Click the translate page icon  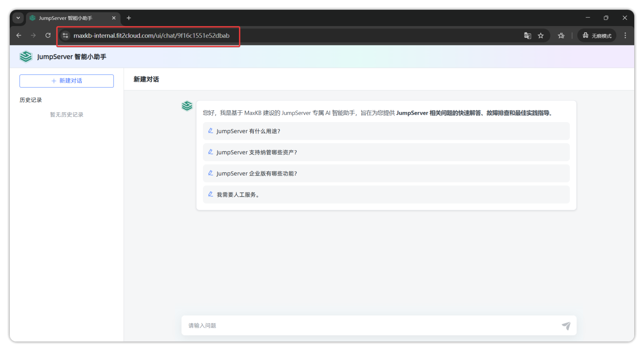tap(528, 35)
